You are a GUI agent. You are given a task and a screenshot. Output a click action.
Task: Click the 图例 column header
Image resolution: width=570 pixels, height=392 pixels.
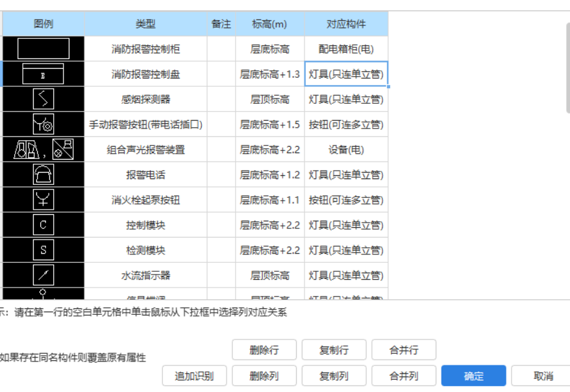(x=43, y=23)
